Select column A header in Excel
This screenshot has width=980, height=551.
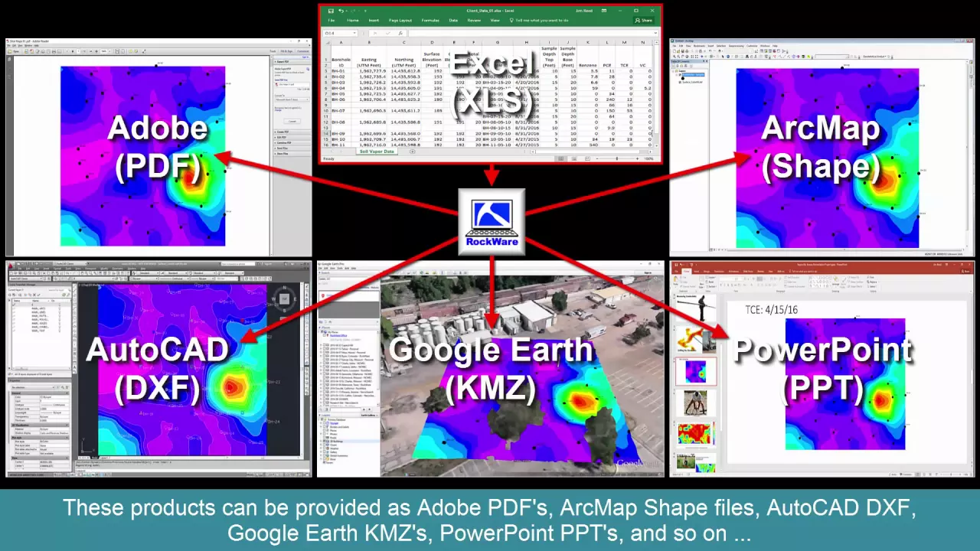(341, 42)
